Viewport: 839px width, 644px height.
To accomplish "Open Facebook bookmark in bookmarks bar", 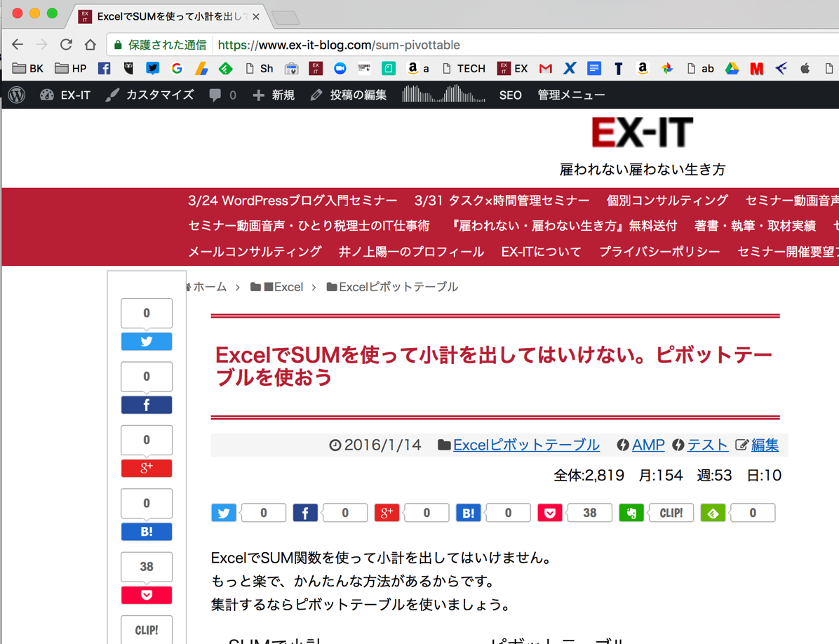I will tap(105, 69).
